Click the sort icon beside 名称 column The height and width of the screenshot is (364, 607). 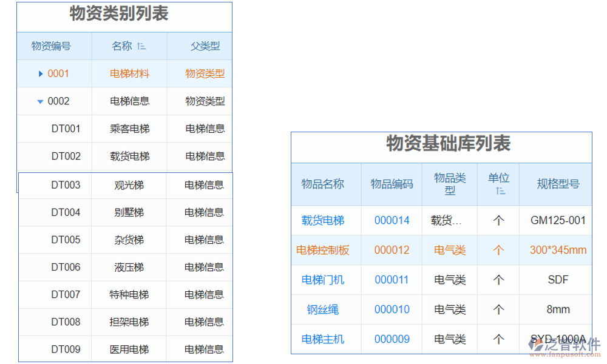pyautogui.click(x=143, y=46)
